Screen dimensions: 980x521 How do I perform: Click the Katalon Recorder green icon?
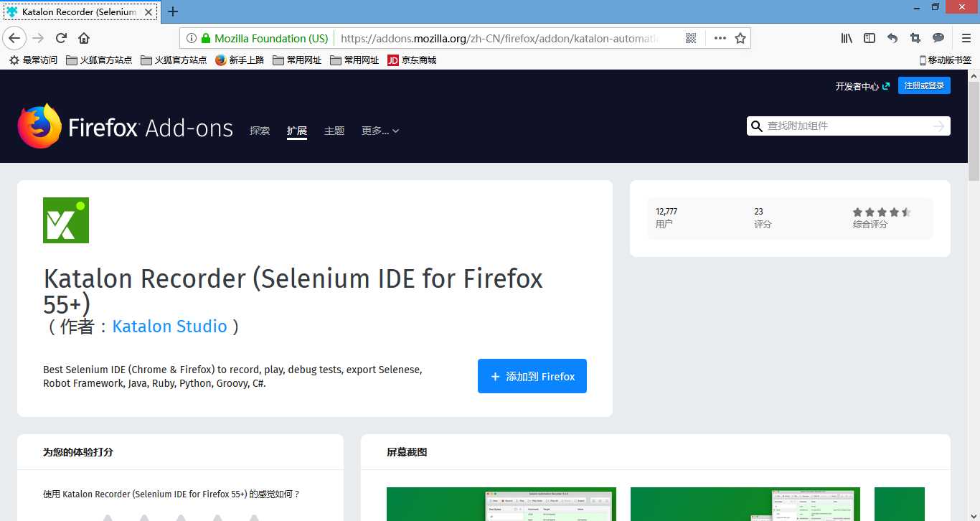[x=66, y=220]
